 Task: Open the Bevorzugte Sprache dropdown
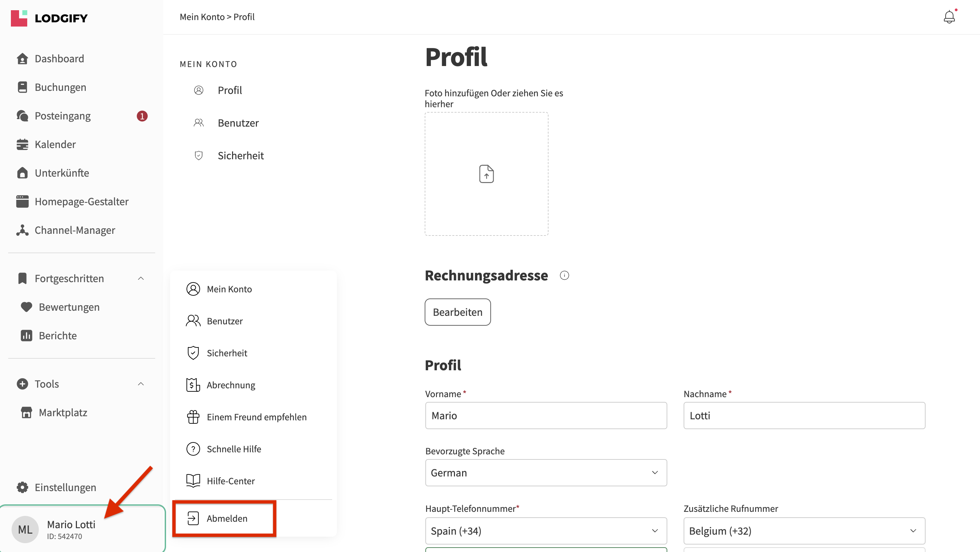click(545, 472)
